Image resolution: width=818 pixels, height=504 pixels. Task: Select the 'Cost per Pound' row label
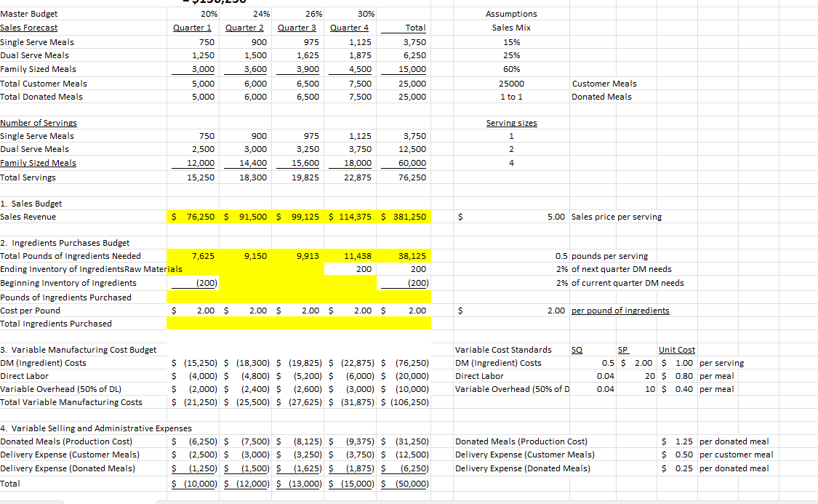30,311
